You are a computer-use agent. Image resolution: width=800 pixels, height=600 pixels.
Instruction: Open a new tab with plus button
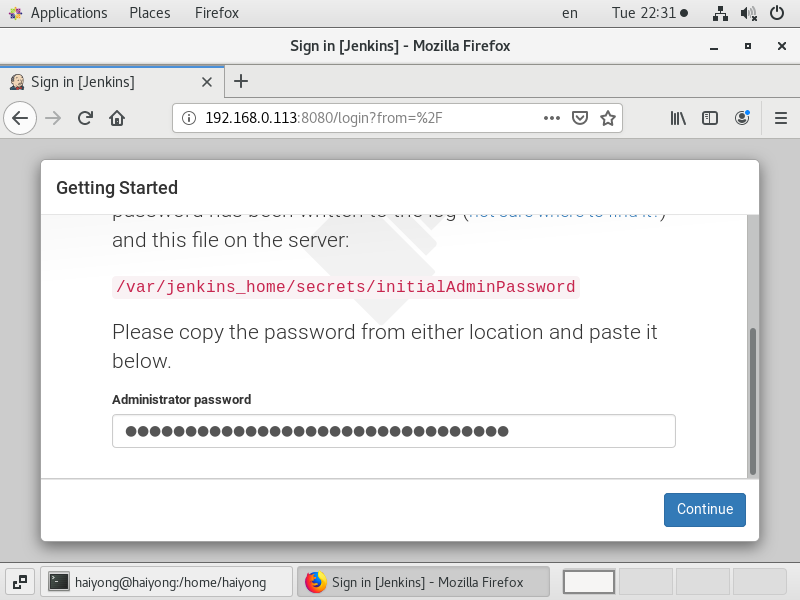pos(241,81)
